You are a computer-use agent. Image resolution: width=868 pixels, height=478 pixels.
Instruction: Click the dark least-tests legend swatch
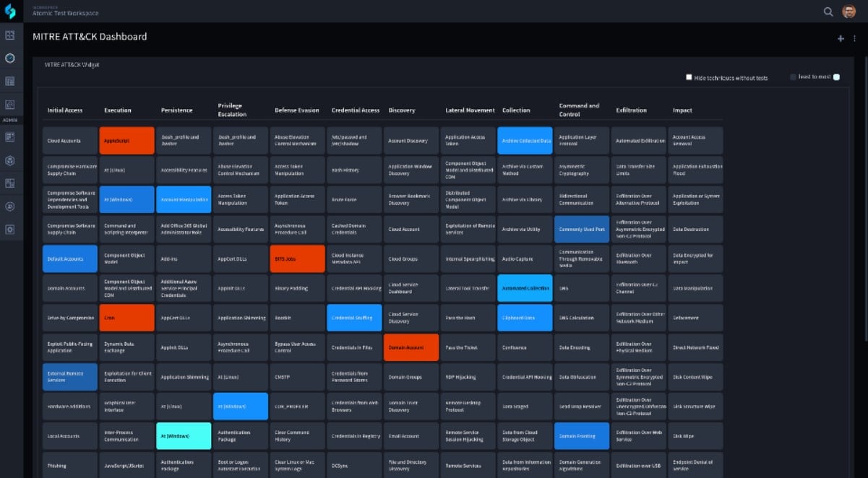coord(793,77)
